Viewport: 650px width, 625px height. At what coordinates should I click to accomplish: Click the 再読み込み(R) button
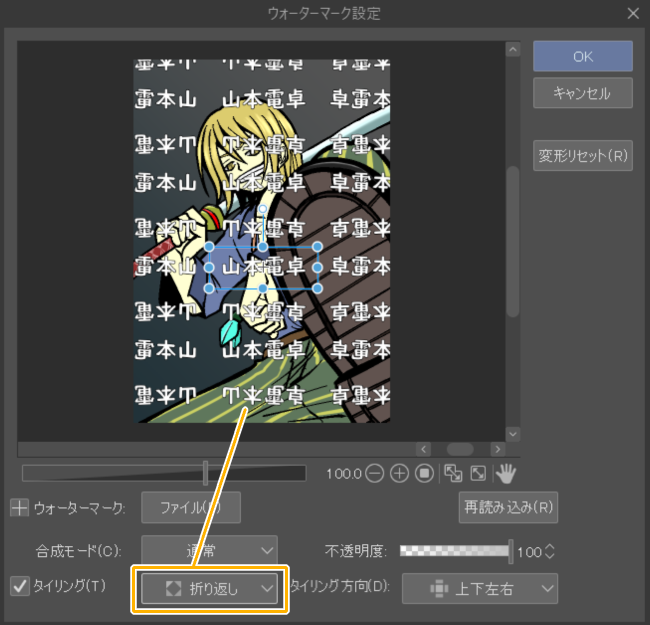click(x=508, y=507)
